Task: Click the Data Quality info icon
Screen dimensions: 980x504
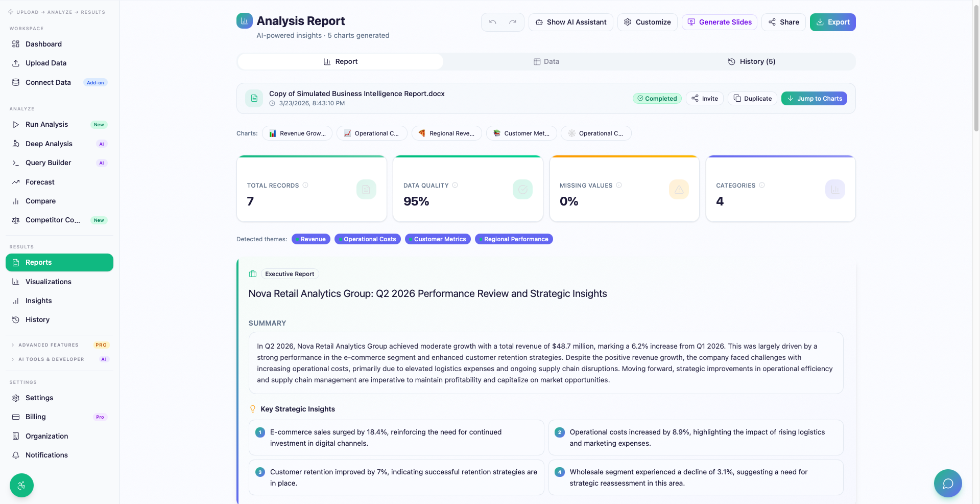Action: point(455,185)
